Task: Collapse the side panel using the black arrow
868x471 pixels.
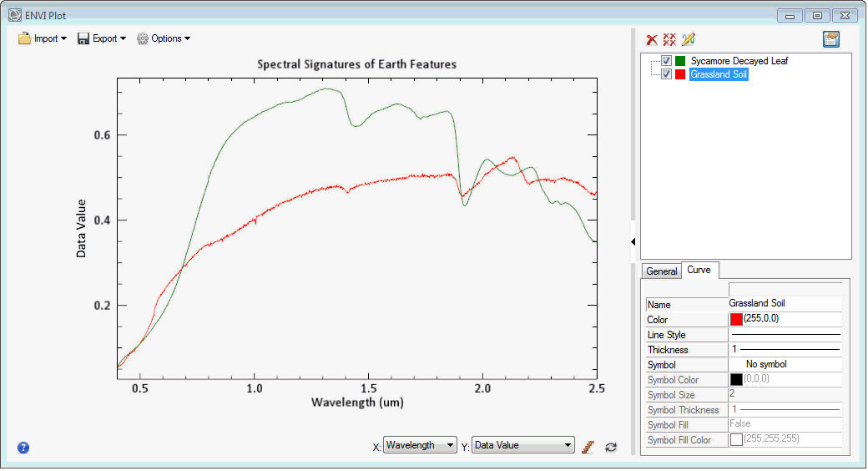Action: coord(633,241)
